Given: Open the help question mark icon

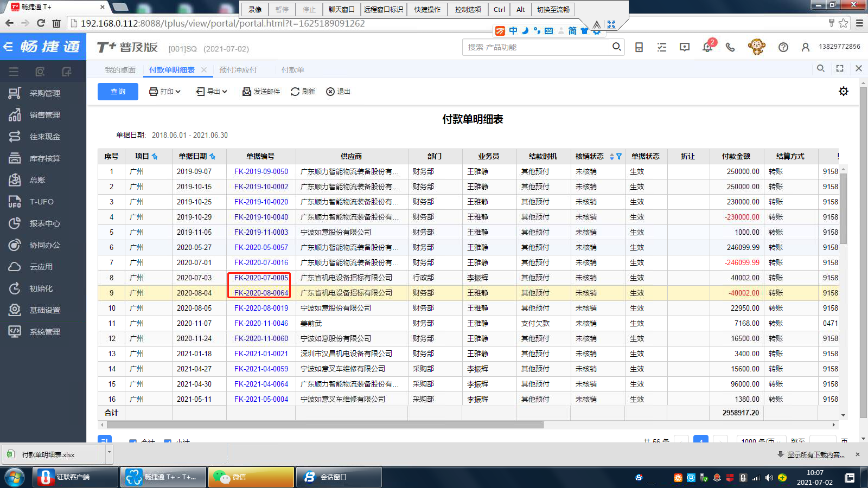Looking at the screenshot, I should 783,47.
